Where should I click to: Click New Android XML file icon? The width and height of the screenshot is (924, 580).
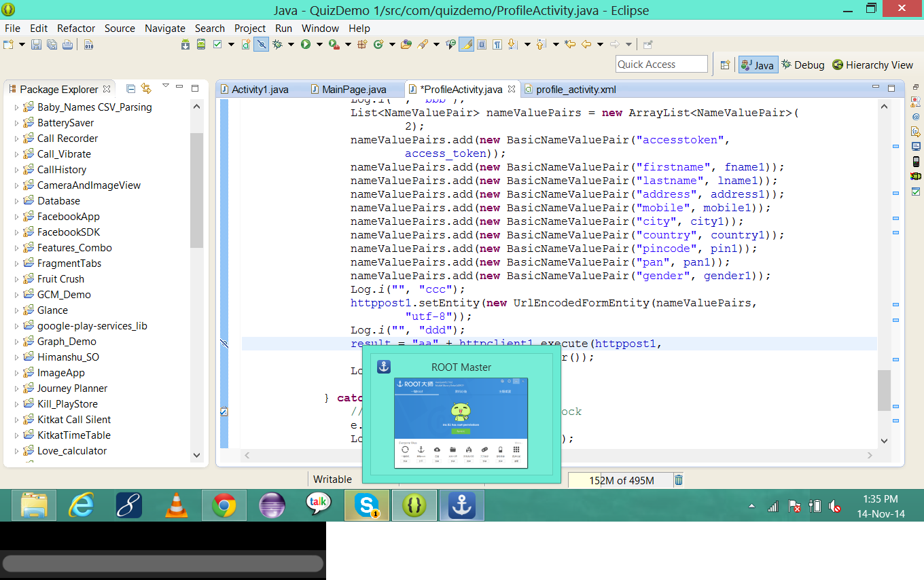click(246, 44)
